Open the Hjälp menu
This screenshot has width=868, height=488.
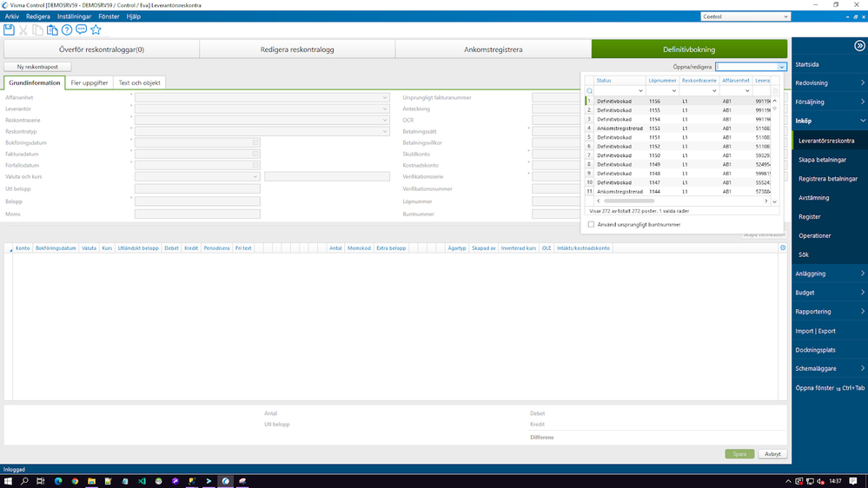(x=134, y=16)
